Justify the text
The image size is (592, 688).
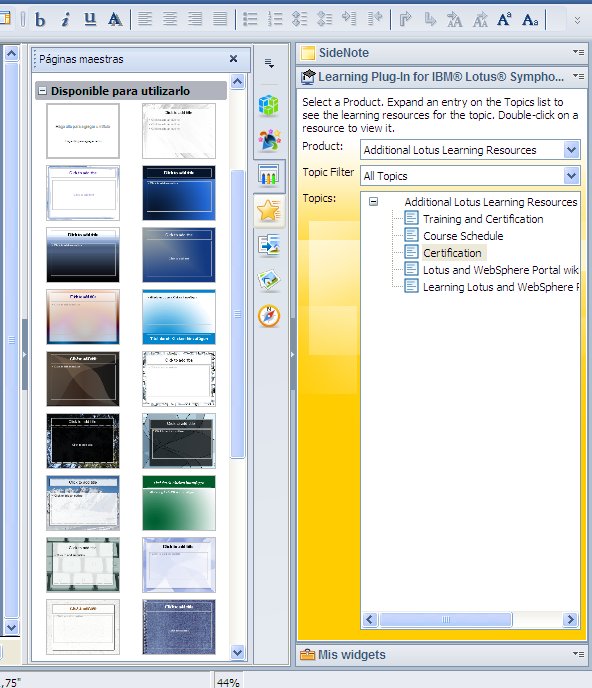pos(220,19)
